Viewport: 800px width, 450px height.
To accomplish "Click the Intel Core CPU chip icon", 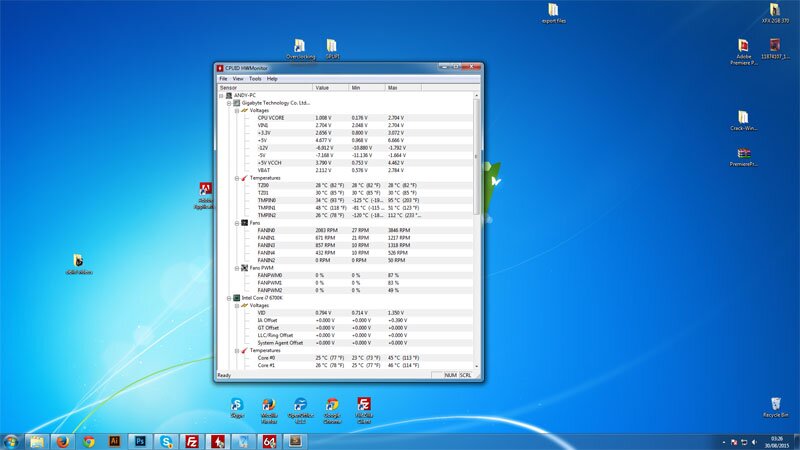I will coord(237,298).
